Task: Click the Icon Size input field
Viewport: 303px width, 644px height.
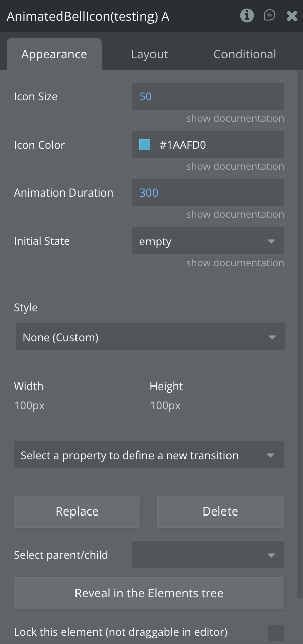Action: [208, 97]
